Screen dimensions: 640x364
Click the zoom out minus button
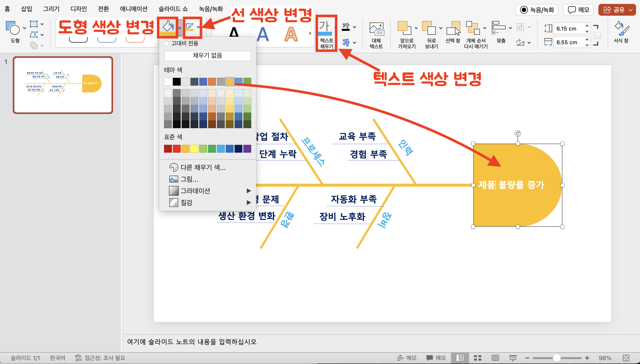click(x=527, y=358)
